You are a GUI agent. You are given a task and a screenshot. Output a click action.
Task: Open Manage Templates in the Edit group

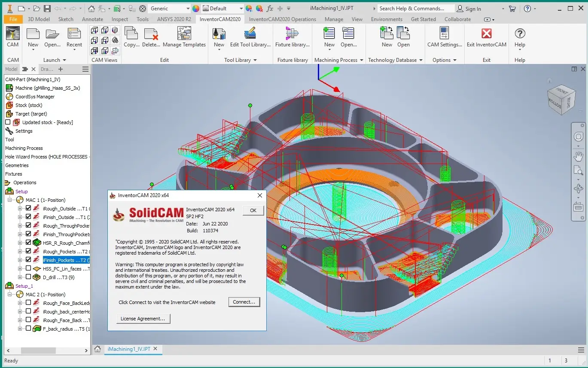pos(184,37)
